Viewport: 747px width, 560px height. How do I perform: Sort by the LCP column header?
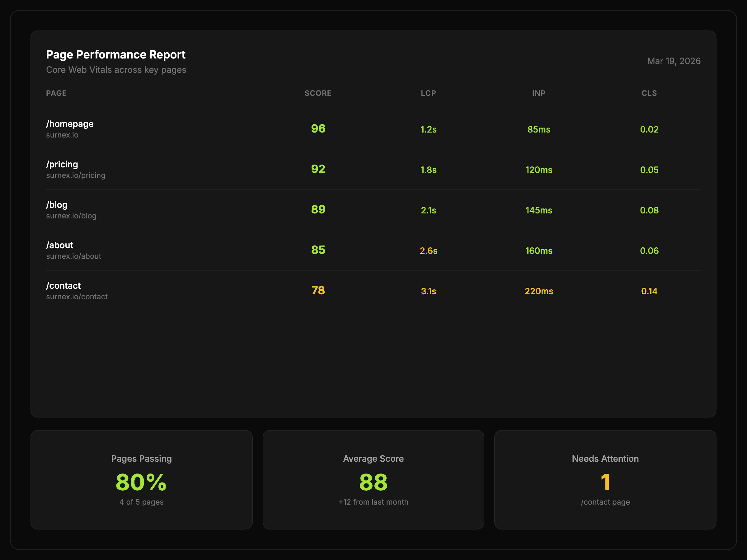tap(428, 93)
